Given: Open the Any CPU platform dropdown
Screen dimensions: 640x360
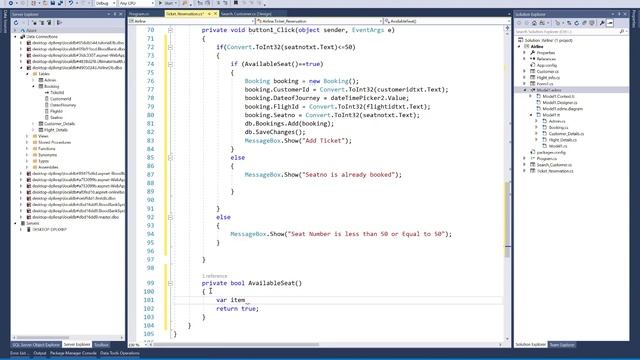Looking at the screenshot, I should point(136,3).
